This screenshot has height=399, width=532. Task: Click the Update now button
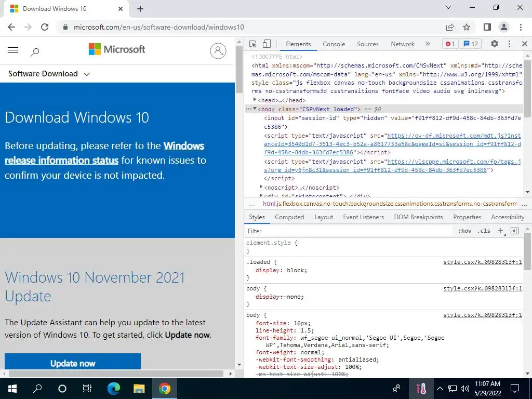pyautogui.click(x=73, y=362)
